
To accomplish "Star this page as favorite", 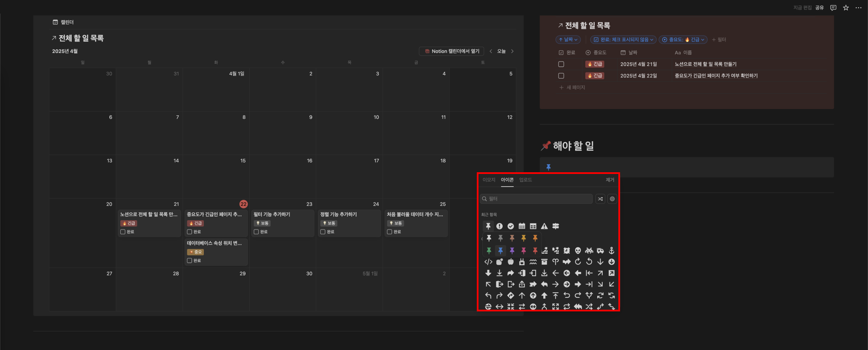I will click(x=846, y=8).
